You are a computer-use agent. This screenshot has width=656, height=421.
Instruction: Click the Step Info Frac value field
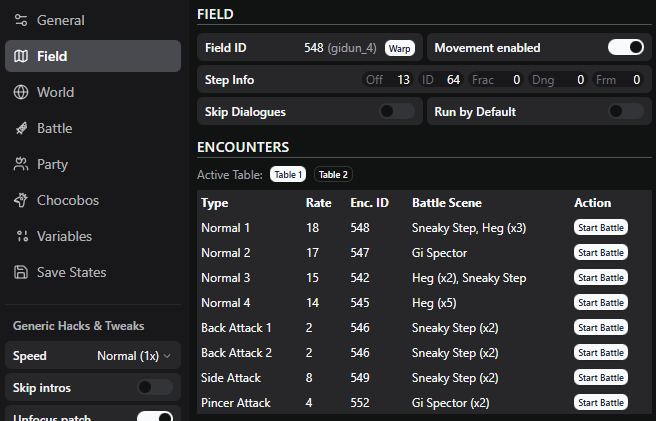(x=496, y=80)
